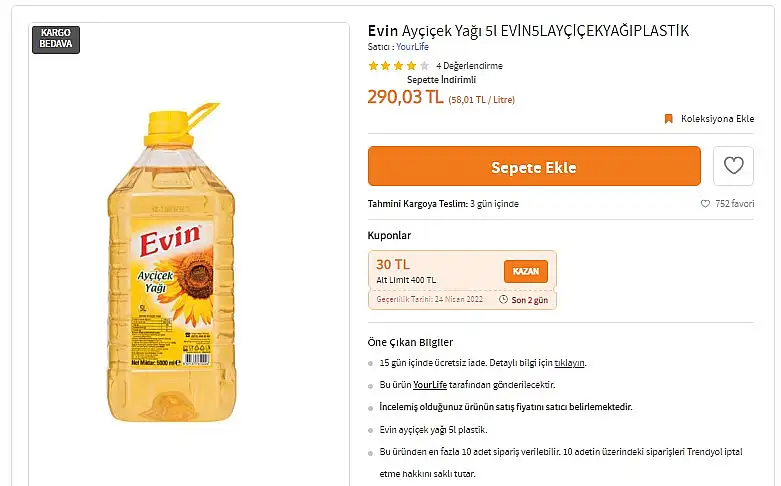Click the KARGO BEDAVA badge

pos(56,38)
